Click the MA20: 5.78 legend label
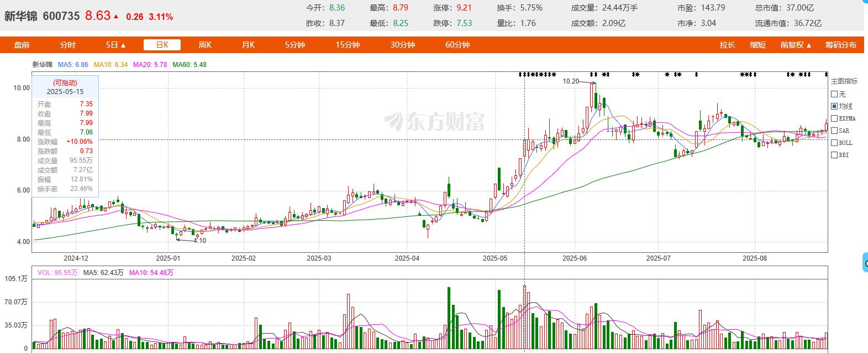This screenshot has width=868, height=353. pyautogui.click(x=150, y=65)
